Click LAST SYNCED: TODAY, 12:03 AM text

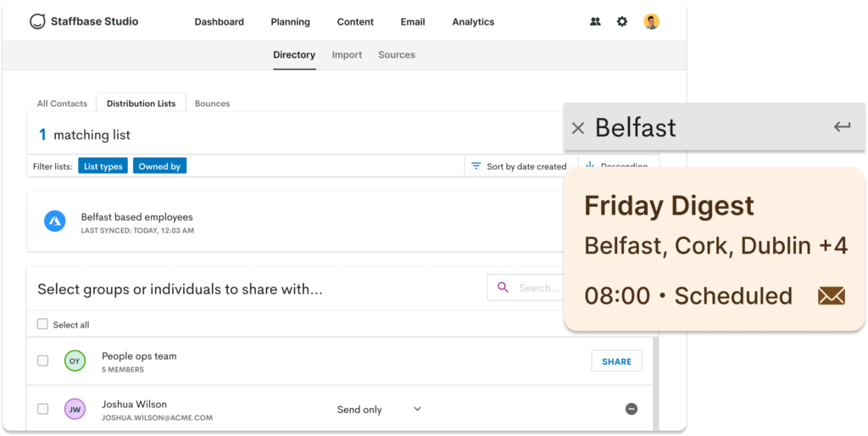point(137,231)
